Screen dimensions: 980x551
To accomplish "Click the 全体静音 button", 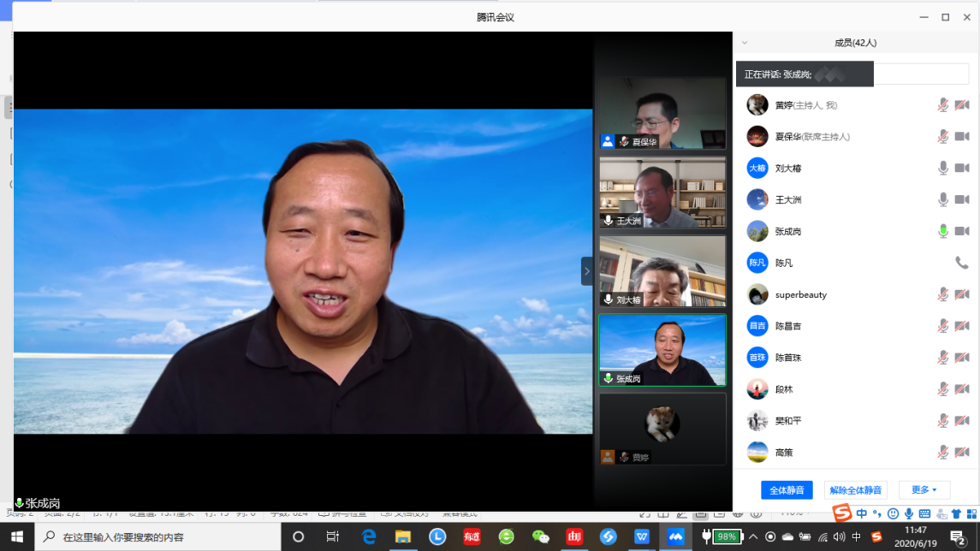I will click(787, 490).
